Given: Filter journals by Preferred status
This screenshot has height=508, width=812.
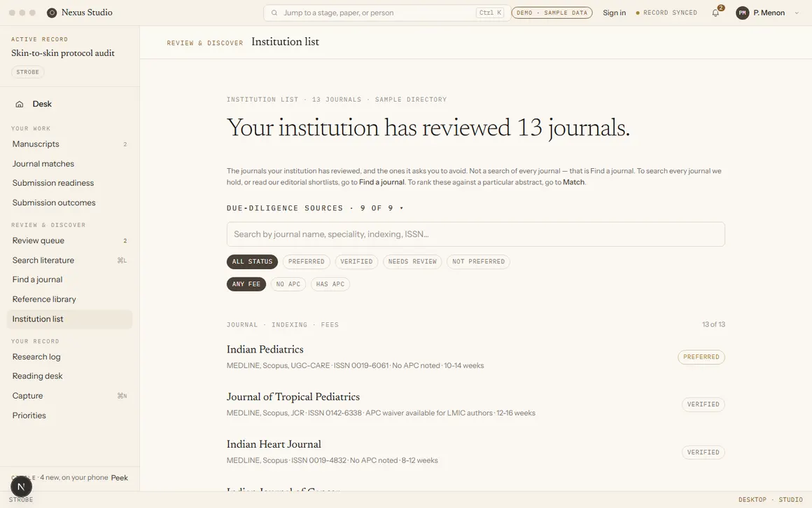Looking at the screenshot, I should click(x=306, y=262).
